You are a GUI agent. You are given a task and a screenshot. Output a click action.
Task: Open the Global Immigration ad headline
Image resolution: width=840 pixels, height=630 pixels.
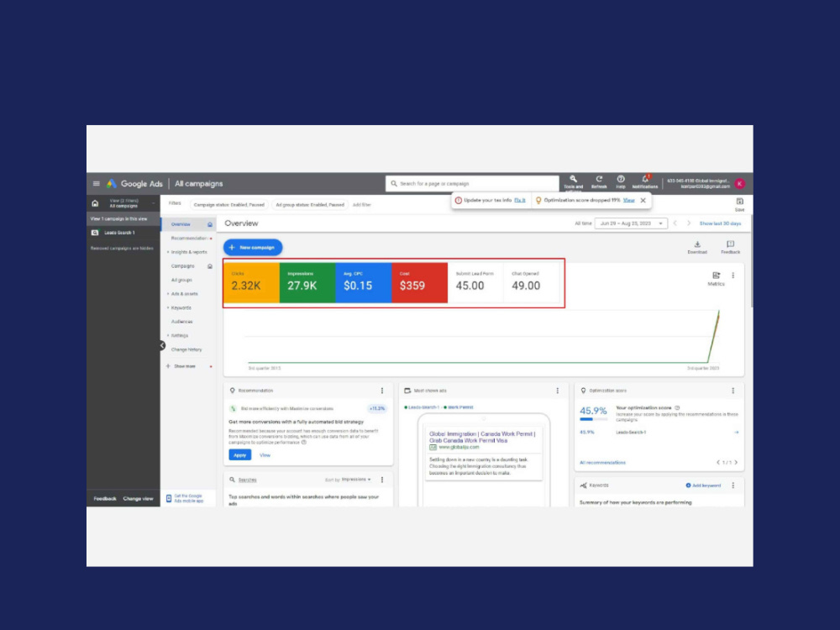pyautogui.click(x=482, y=437)
